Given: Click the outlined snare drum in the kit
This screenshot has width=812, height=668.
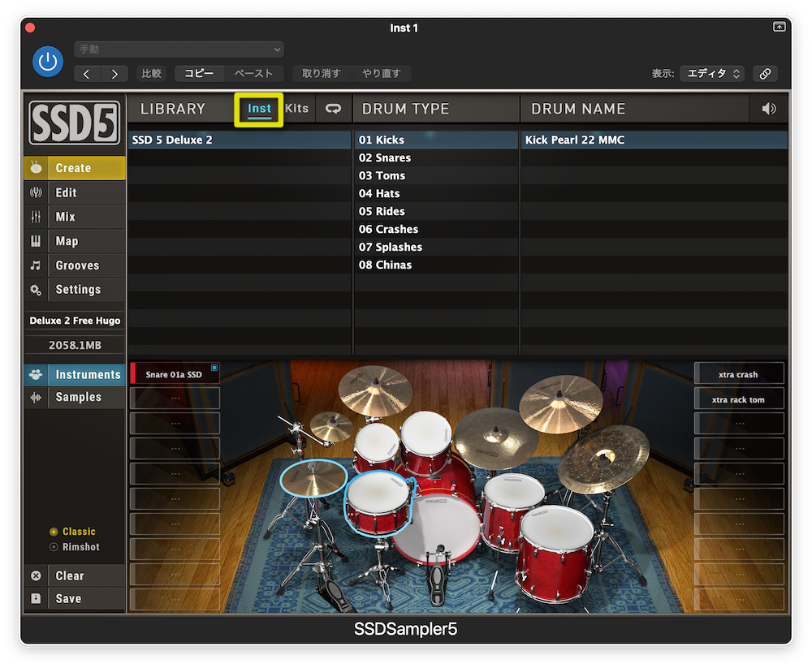Looking at the screenshot, I should (x=379, y=502).
